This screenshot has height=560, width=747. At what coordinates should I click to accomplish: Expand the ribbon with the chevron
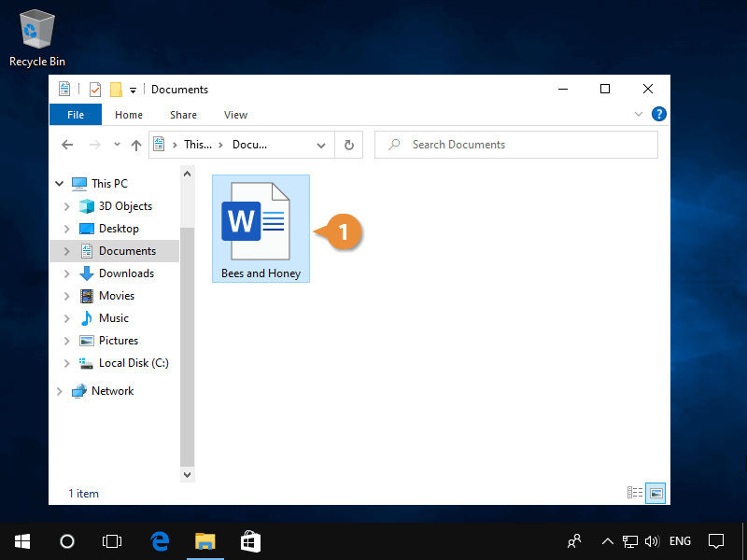(x=639, y=115)
